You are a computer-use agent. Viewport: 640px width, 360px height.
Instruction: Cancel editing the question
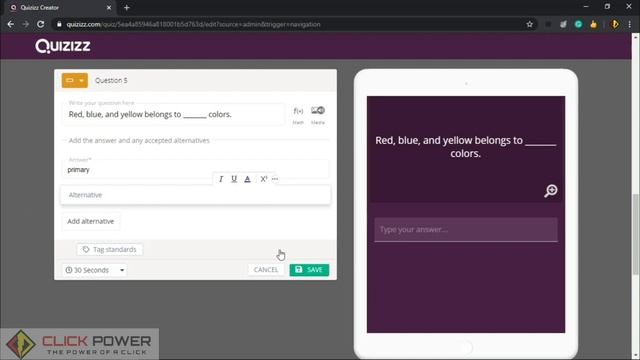(x=266, y=270)
